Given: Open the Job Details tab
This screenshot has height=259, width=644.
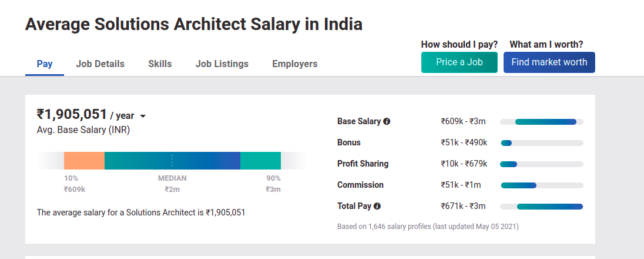Looking at the screenshot, I should [x=100, y=64].
